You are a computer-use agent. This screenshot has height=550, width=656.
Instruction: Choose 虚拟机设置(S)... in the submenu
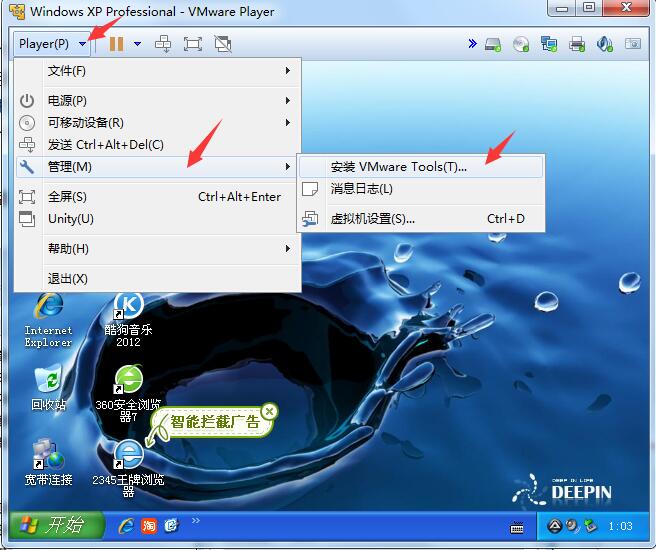pos(421,219)
